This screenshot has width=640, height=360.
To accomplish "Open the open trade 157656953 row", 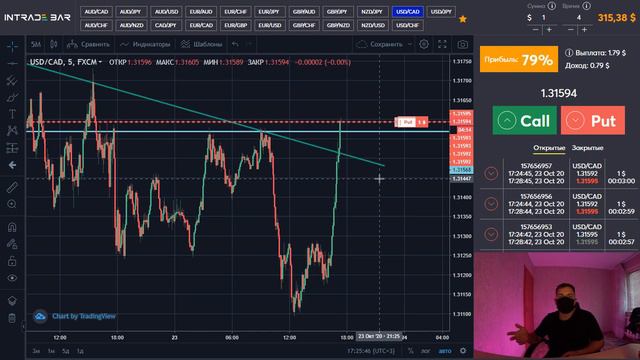I will tap(558, 234).
